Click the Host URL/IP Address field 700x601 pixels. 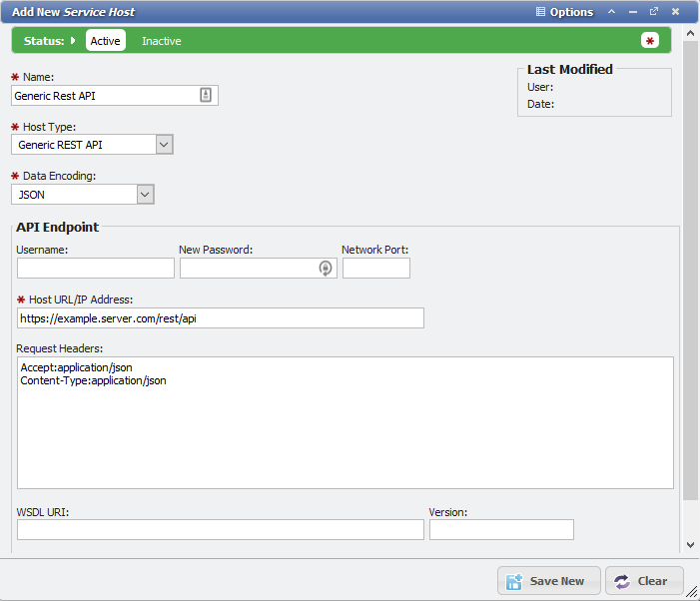click(221, 317)
